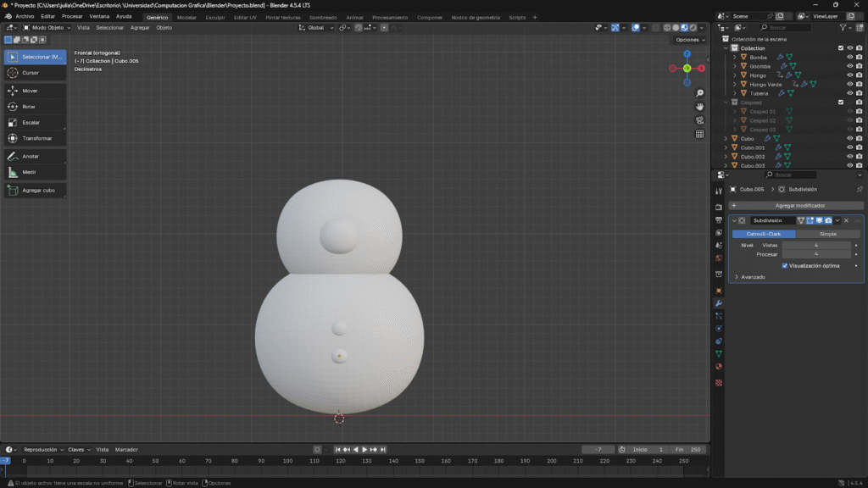Screen dimensions: 868x488
Task: Click the Vistas level value field
Action: coord(815,245)
